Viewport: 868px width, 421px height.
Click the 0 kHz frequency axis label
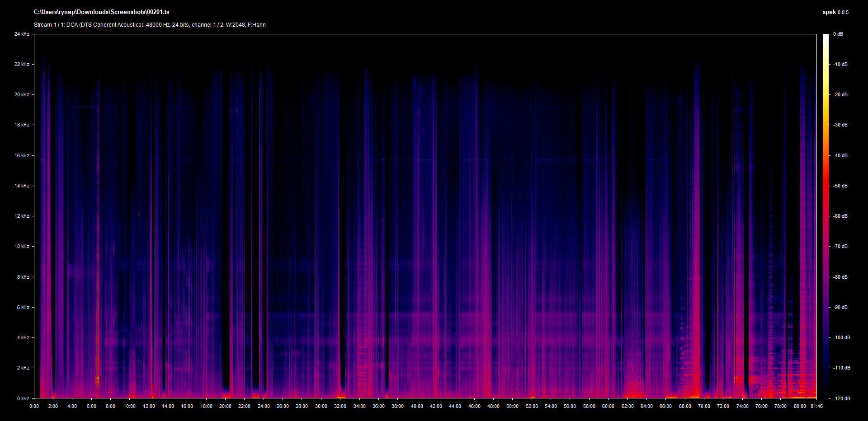tap(23, 398)
